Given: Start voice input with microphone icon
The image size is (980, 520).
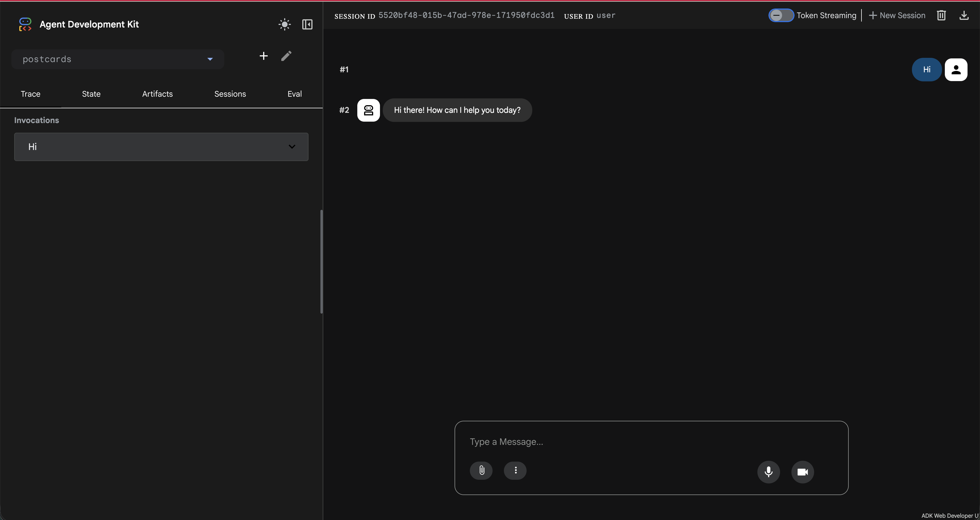Looking at the screenshot, I should (x=768, y=472).
